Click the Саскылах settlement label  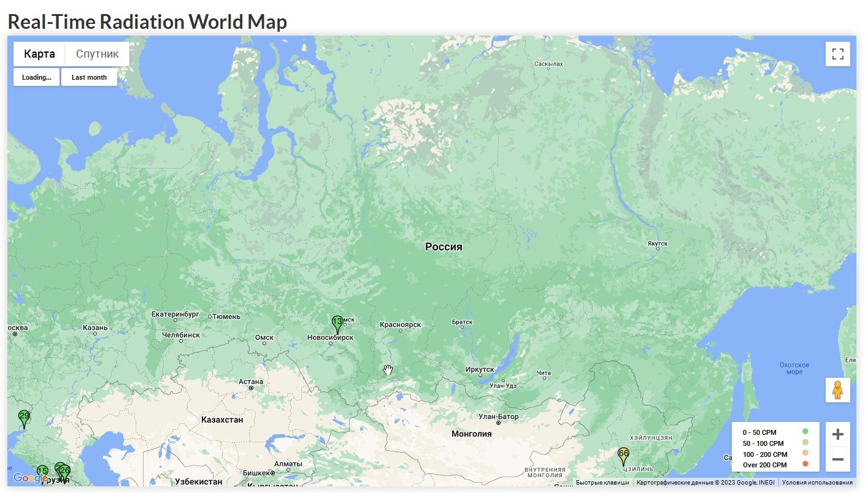[x=548, y=64]
